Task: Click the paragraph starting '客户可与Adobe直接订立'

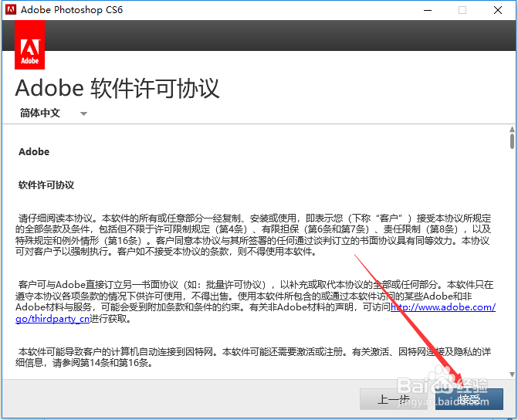Action: (x=256, y=301)
